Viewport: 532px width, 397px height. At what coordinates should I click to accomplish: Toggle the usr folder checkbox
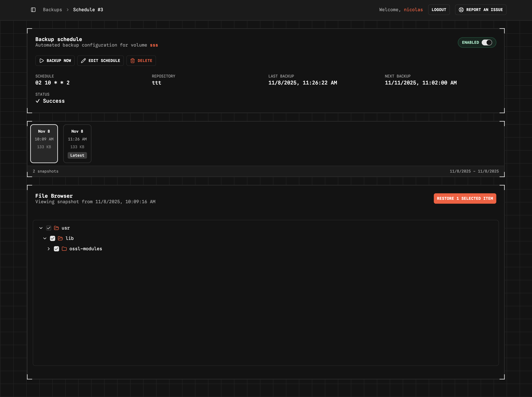pyautogui.click(x=49, y=228)
